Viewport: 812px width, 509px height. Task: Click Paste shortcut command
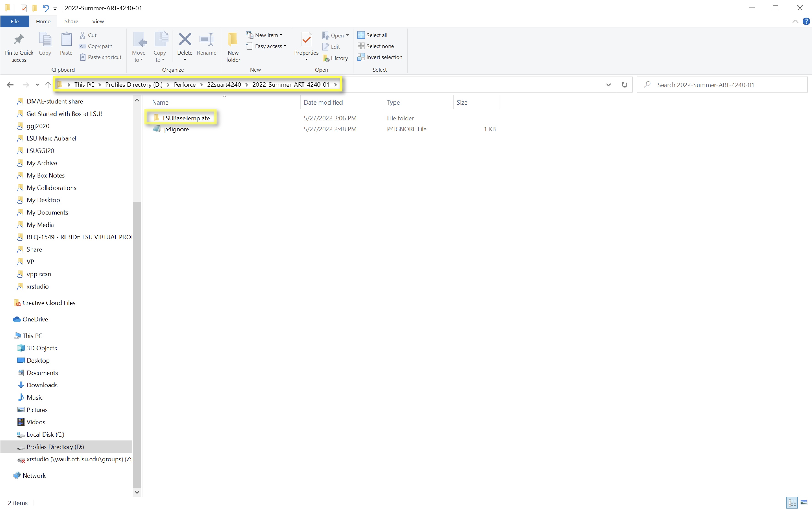point(100,57)
